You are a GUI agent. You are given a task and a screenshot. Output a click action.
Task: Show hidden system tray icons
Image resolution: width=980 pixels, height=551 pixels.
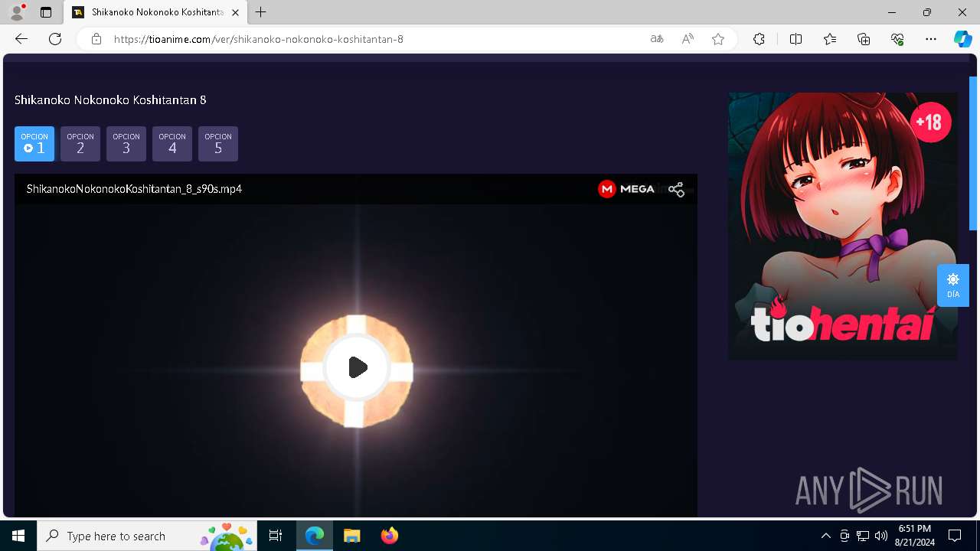click(825, 536)
